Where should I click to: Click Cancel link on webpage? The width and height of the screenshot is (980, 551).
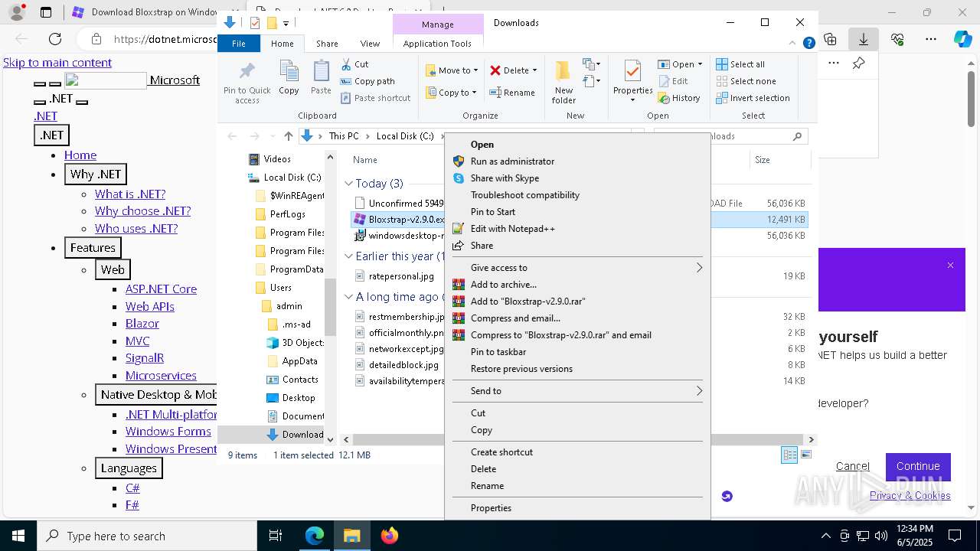click(852, 466)
